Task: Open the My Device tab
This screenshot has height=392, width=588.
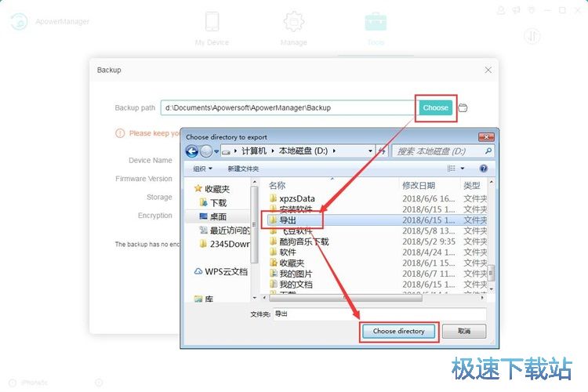Action: tap(212, 28)
